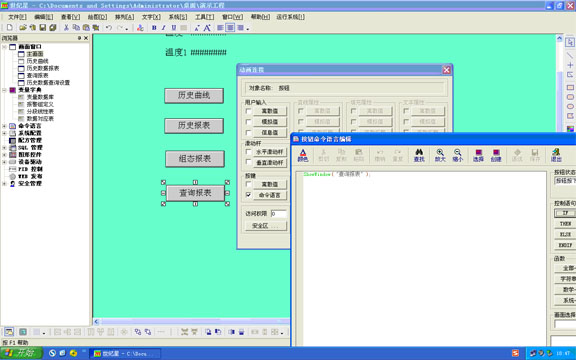Image resolution: width=576 pixels, height=360 pixels.
Task: Click the Cut scissors toolbar icon
Action: [66, 28]
